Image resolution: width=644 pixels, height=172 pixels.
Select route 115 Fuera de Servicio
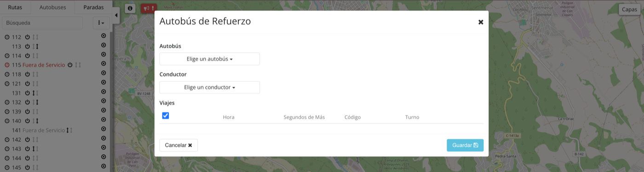point(39,65)
